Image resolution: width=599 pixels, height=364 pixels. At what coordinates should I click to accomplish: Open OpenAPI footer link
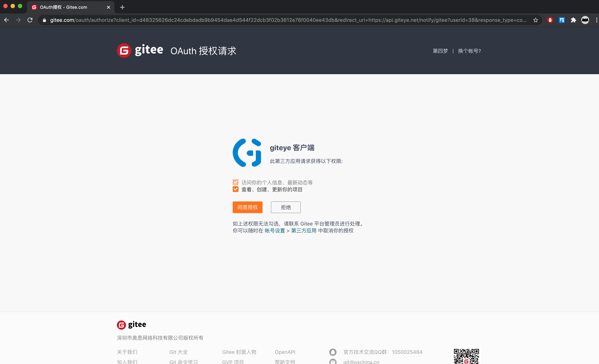coord(285,352)
